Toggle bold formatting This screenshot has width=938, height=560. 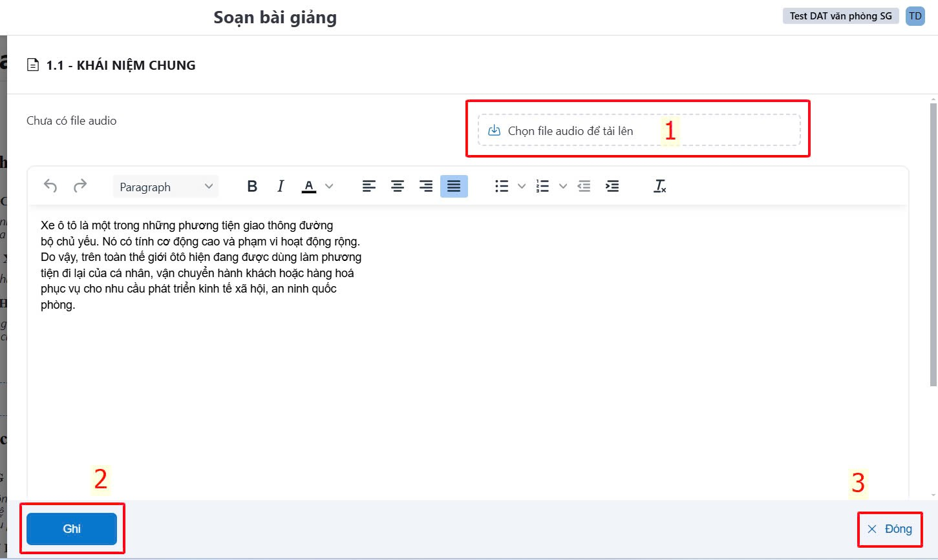point(252,187)
